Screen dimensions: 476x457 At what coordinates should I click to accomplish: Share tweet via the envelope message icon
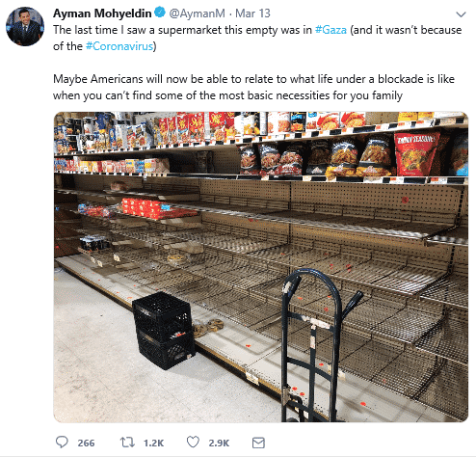(x=258, y=443)
